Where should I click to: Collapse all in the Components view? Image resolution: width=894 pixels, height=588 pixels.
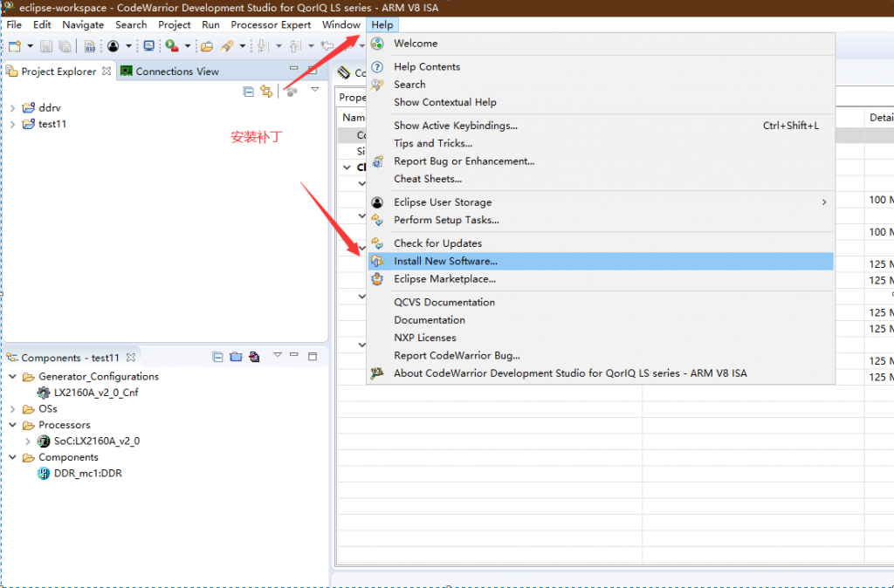(x=217, y=357)
